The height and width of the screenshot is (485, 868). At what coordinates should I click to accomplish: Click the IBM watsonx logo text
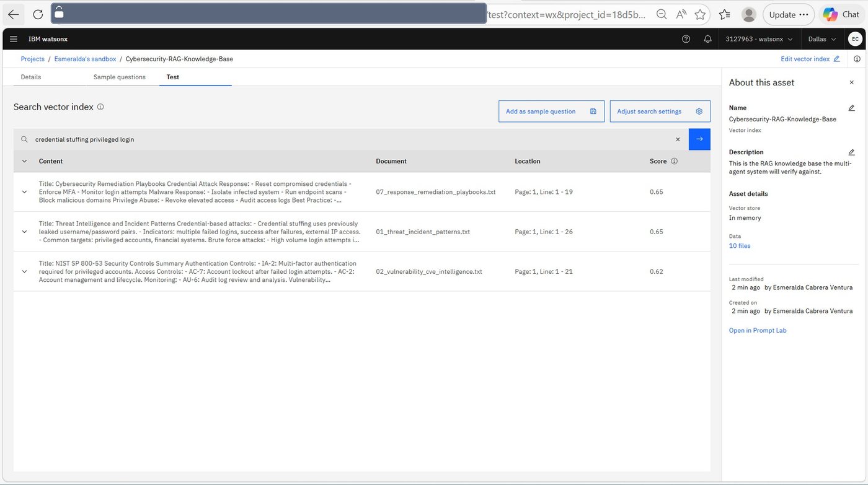pos(48,39)
